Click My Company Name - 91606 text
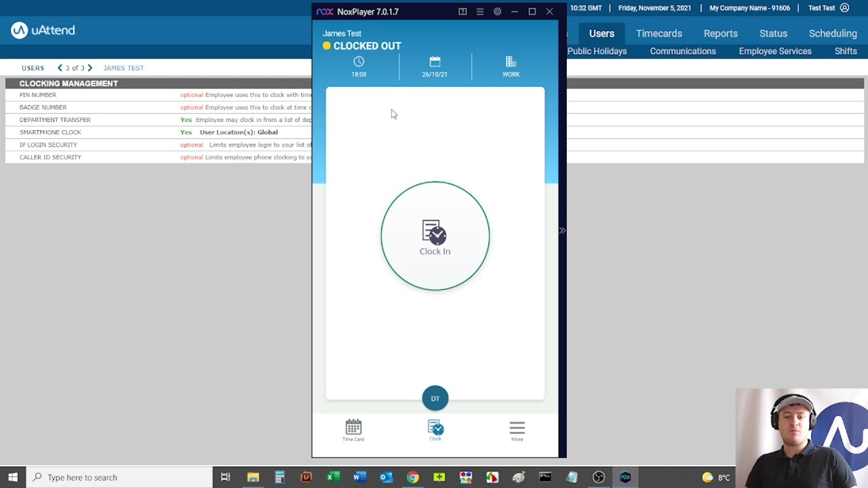 coord(749,8)
